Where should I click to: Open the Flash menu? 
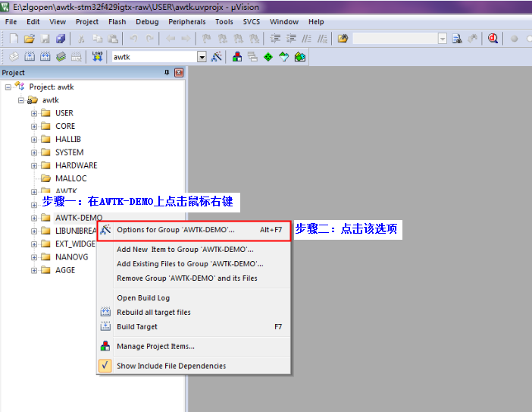click(117, 22)
